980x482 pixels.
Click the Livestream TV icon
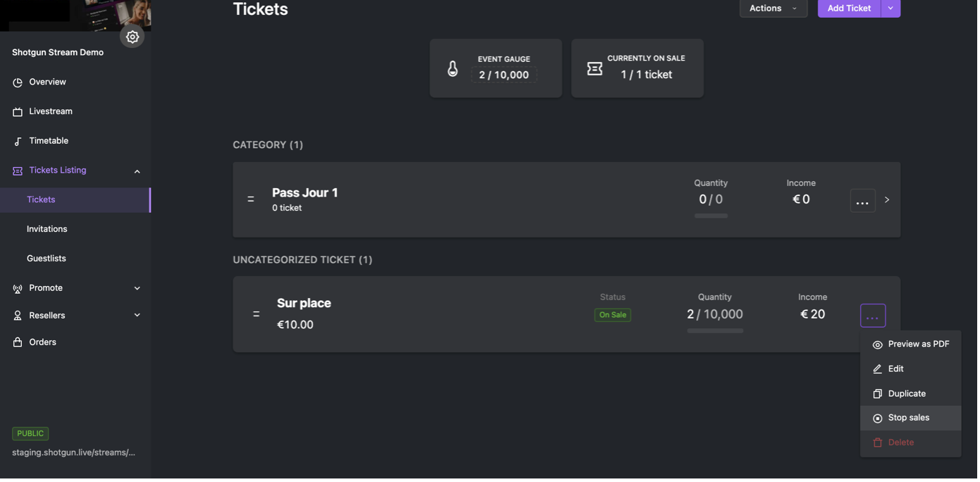(x=18, y=112)
